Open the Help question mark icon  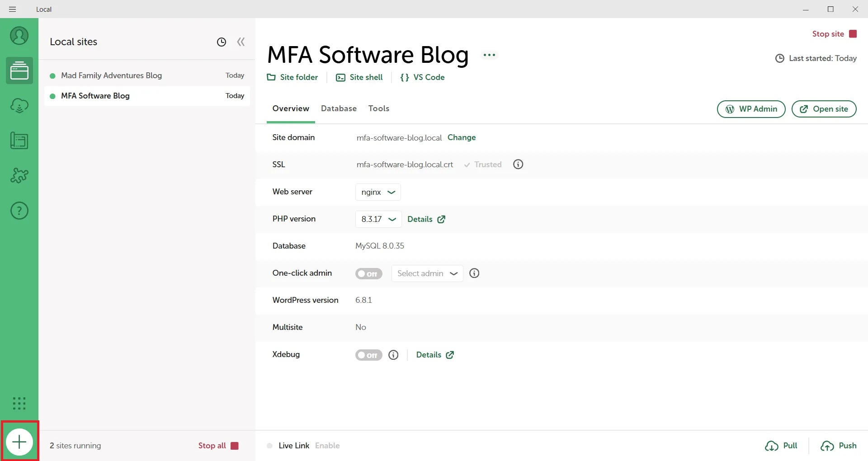19,211
